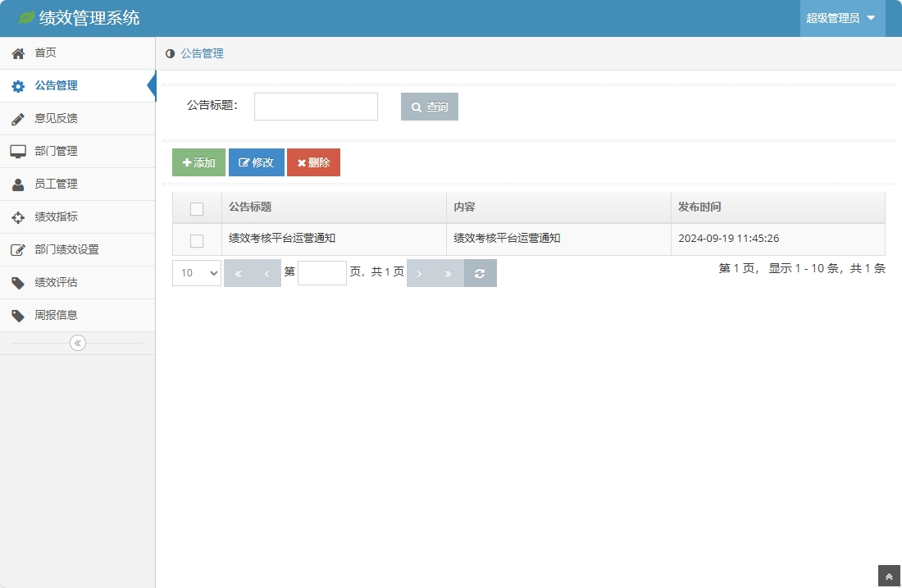Viewport: 902px width, 588px height.
Task: Select the tag icon beside 绩效评估
Action: pyautogui.click(x=16, y=282)
